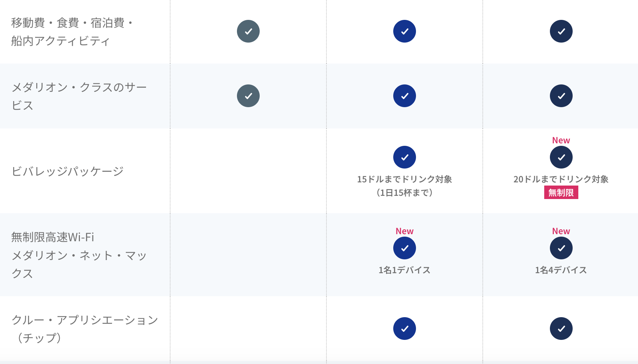Image resolution: width=638 pixels, height=364 pixels.
Task: Click dark navy checkmark in クルー・アプリシエーション row
Action: pyautogui.click(x=561, y=329)
